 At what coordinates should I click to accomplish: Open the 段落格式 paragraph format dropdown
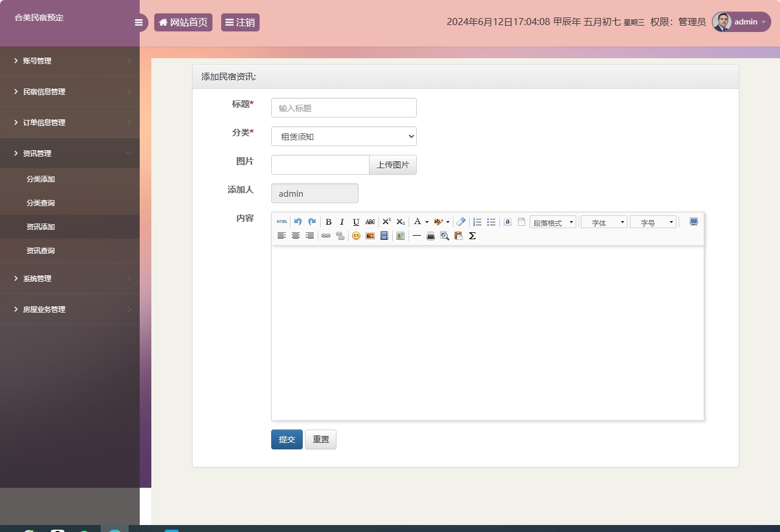(x=552, y=222)
